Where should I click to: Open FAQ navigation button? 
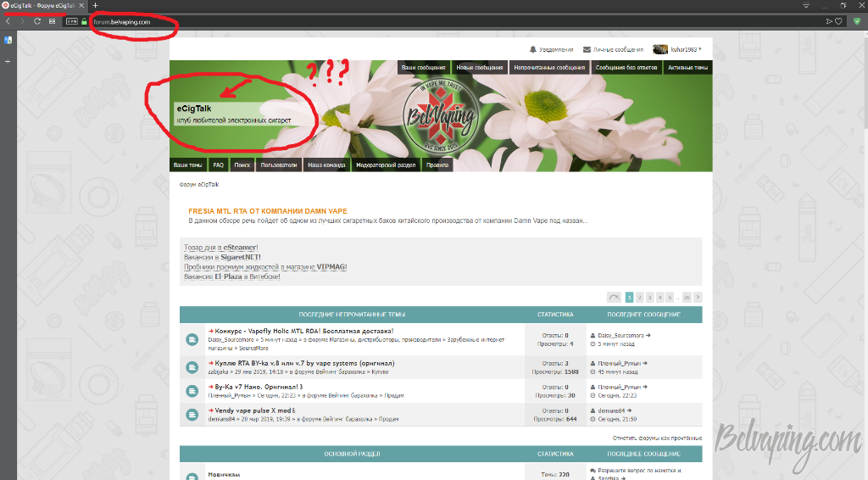tap(218, 165)
